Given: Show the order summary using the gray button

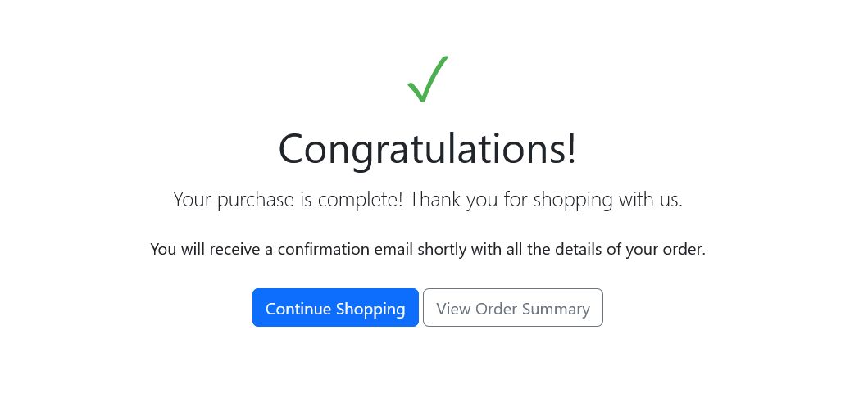Looking at the screenshot, I should click(513, 308).
